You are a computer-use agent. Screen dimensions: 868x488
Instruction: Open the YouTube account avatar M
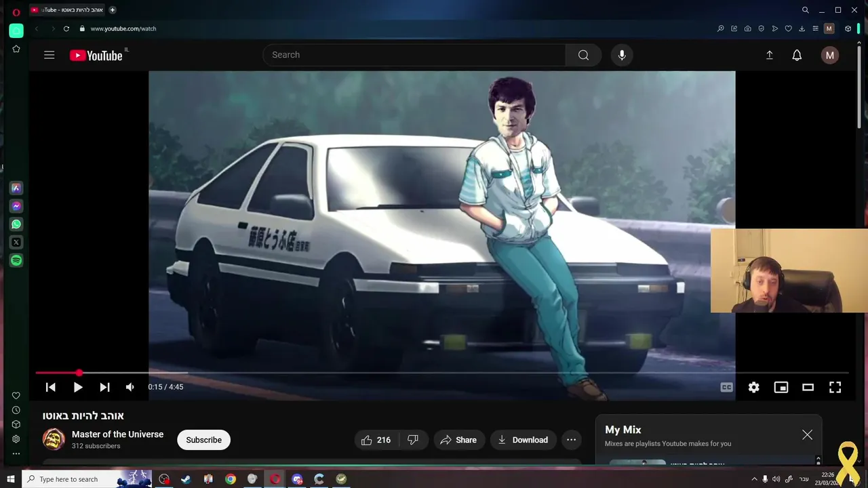point(829,56)
